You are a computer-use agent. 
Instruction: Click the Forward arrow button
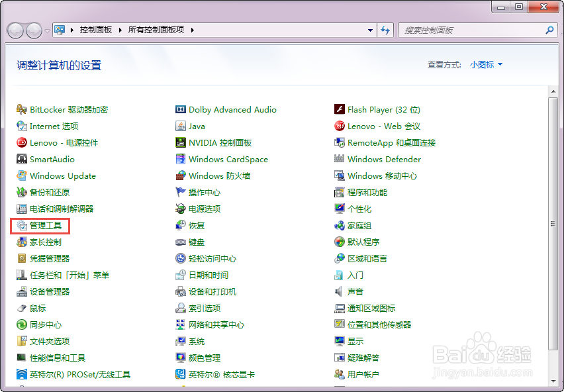34,30
